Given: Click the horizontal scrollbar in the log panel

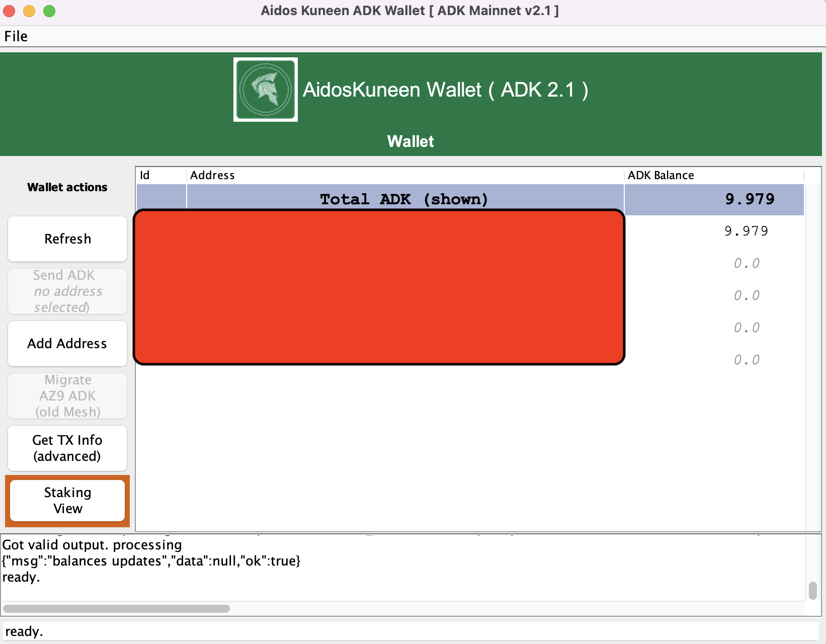Looking at the screenshot, I should click(117, 609).
